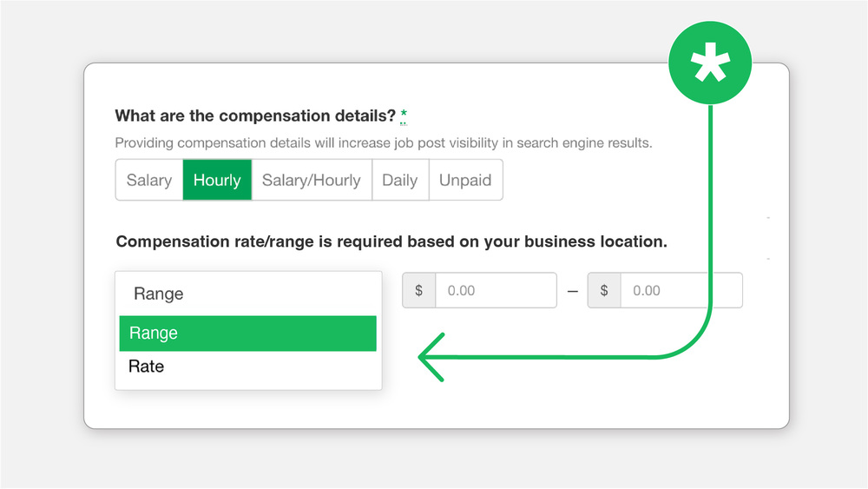Choose the Salary/Hourly compensation option
The image size is (868, 489).
coord(312,180)
